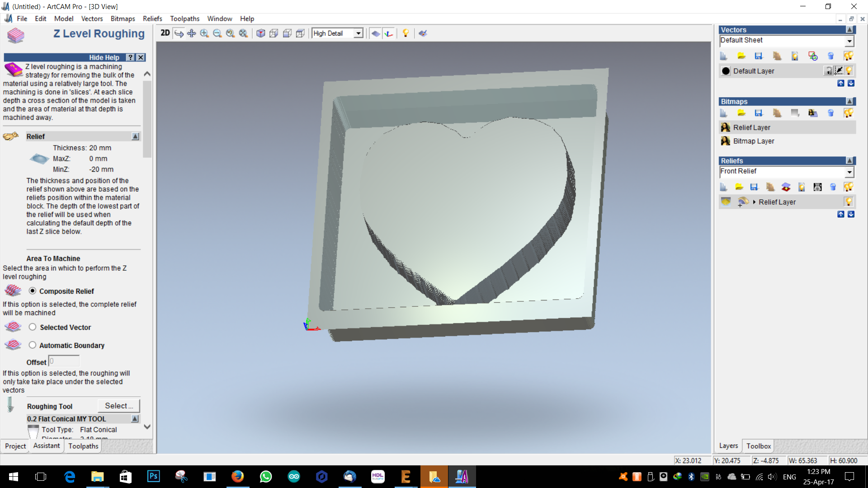Click Default Layer black colour swatch

726,71
